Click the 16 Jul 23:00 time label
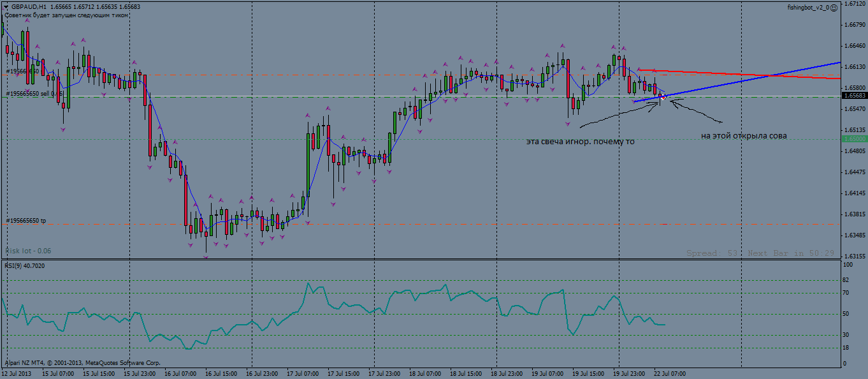The height and width of the screenshot is (379, 868). click(261, 373)
